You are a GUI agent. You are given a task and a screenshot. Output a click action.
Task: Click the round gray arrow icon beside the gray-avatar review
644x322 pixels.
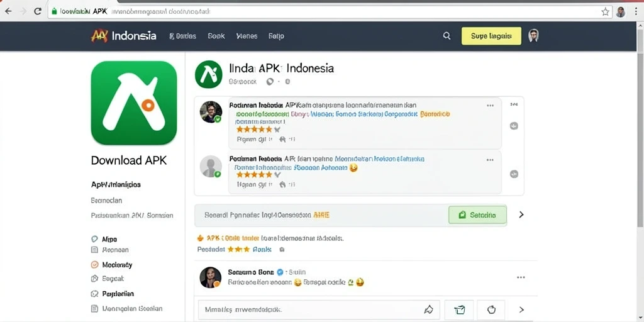[x=514, y=174]
